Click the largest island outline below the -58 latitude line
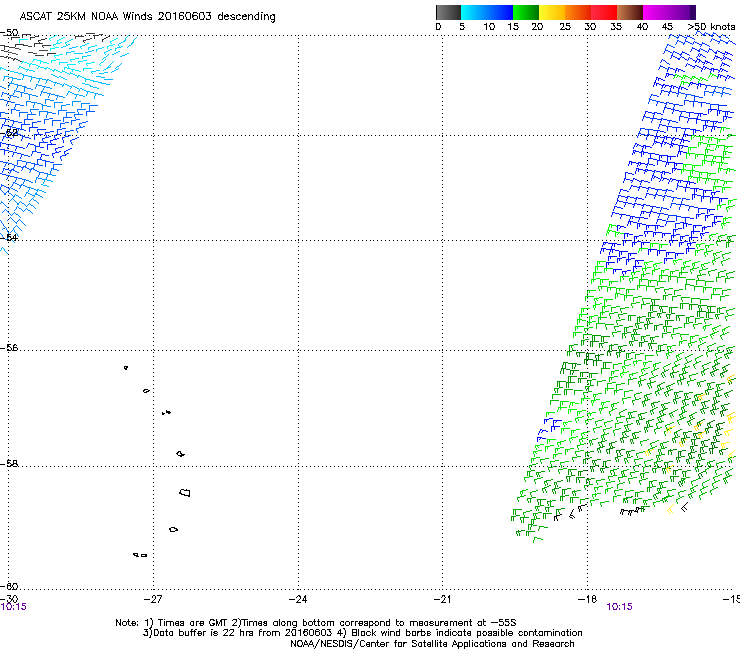The width and height of the screenshot is (740, 650). [x=185, y=493]
